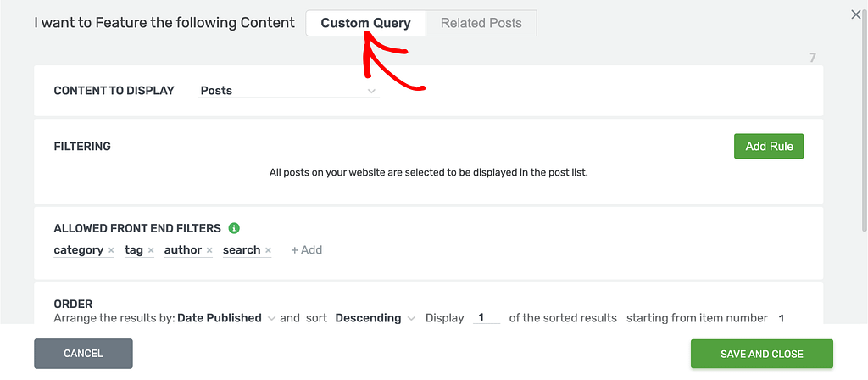Image resolution: width=868 pixels, height=380 pixels.
Task: Click Save and Close
Action: (x=762, y=354)
